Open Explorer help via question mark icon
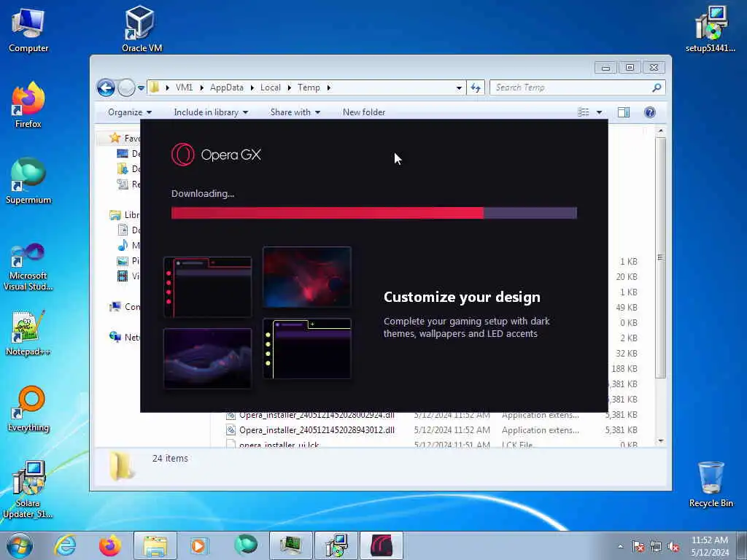The image size is (747, 560). click(x=650, y=112)
